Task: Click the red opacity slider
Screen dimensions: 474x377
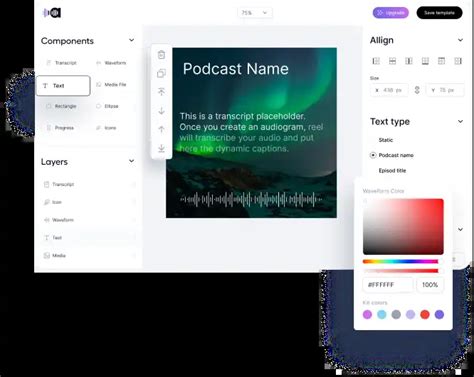Action: click(x=400, y=271)
